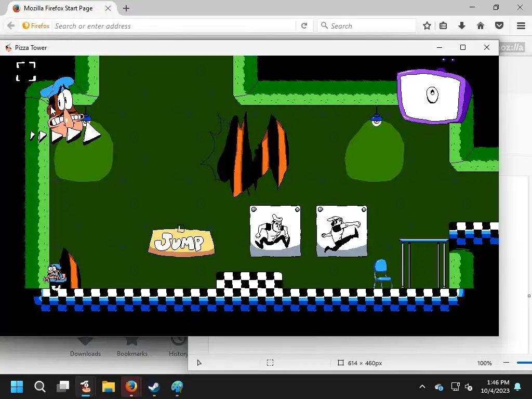Click the Pizza Tower title bar icon
The height and width of the screenshot is (399, 532).
(x=8, y=47)
